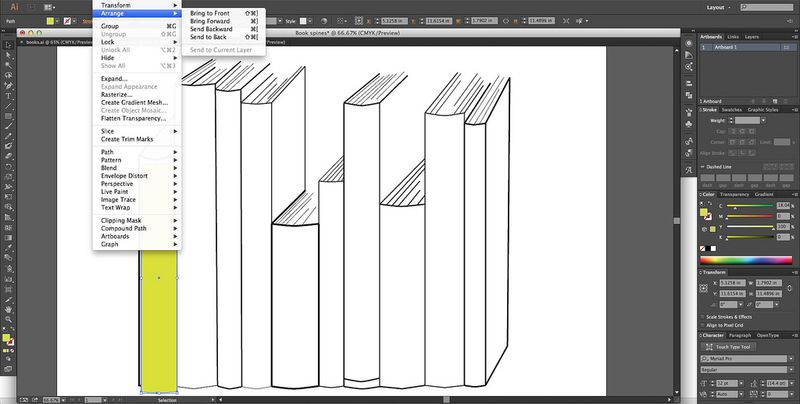Screen dimensions: 800x404
Task: Click the color spectrum bar in Color panel
Action: click(747, 261)
